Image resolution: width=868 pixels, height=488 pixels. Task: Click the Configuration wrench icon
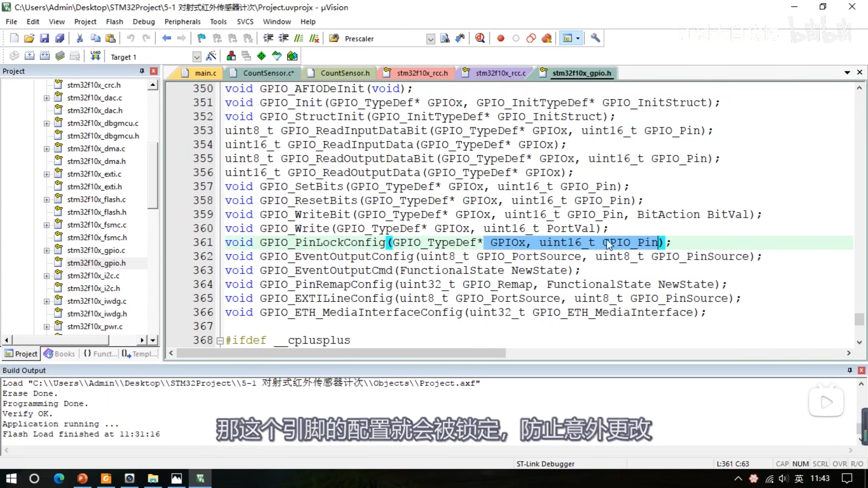[595, 38]
